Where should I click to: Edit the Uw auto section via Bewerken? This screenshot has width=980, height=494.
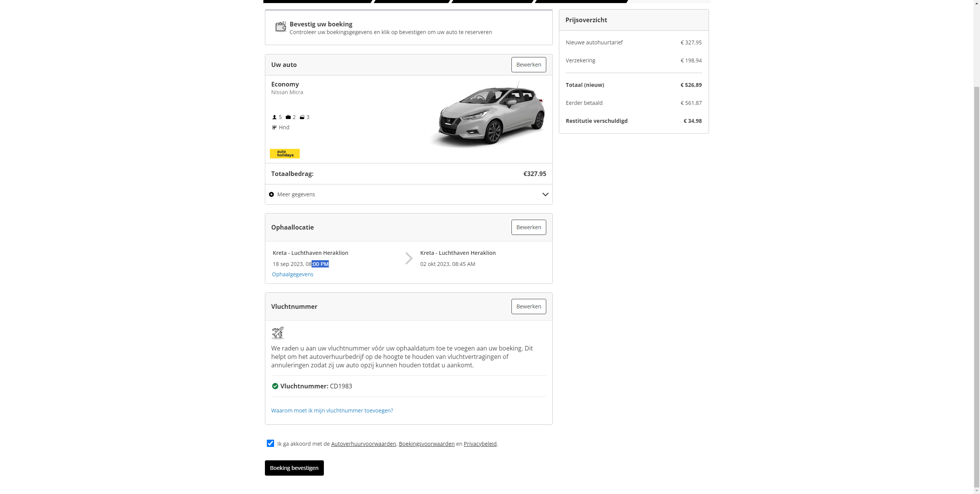pos(528,65)
